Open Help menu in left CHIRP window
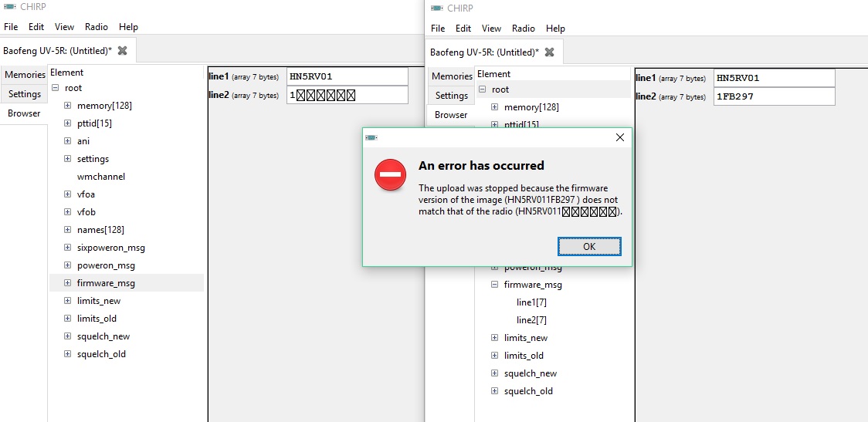The image size is (868, 422). click(128, 26)
